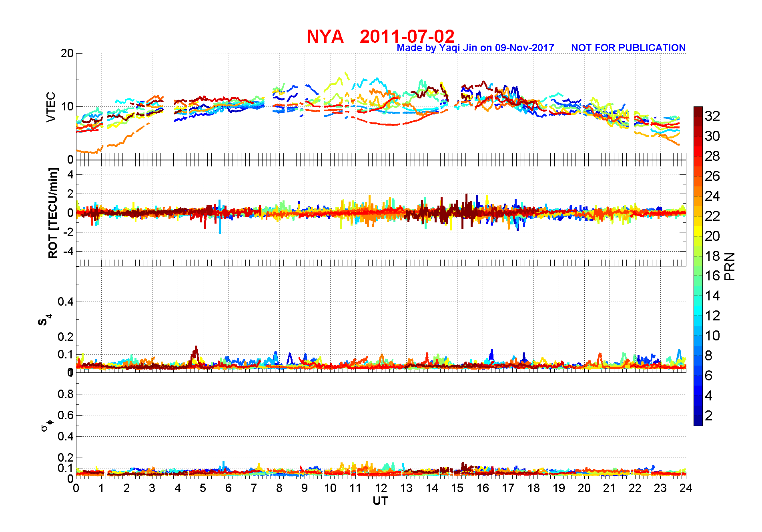Click the low orange VTEC trace near 0.5 UT
The image size is (762, 532).
click(x=88, y=151)
